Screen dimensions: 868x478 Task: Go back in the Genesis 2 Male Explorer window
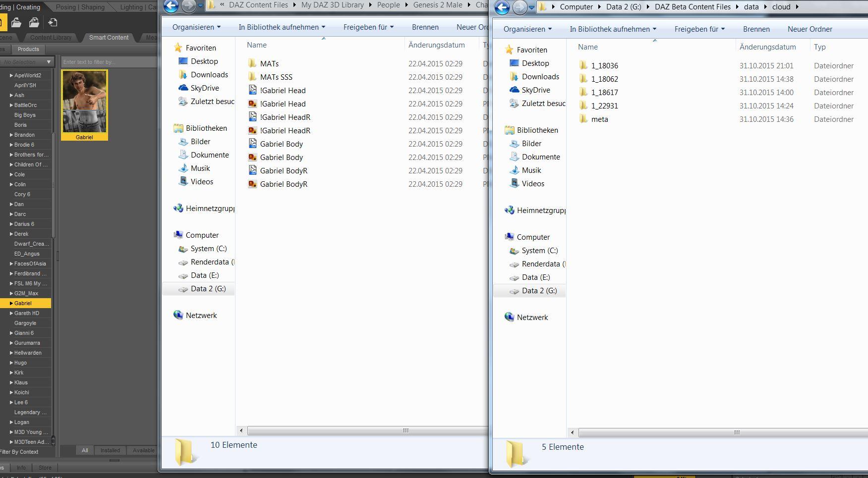171,6
